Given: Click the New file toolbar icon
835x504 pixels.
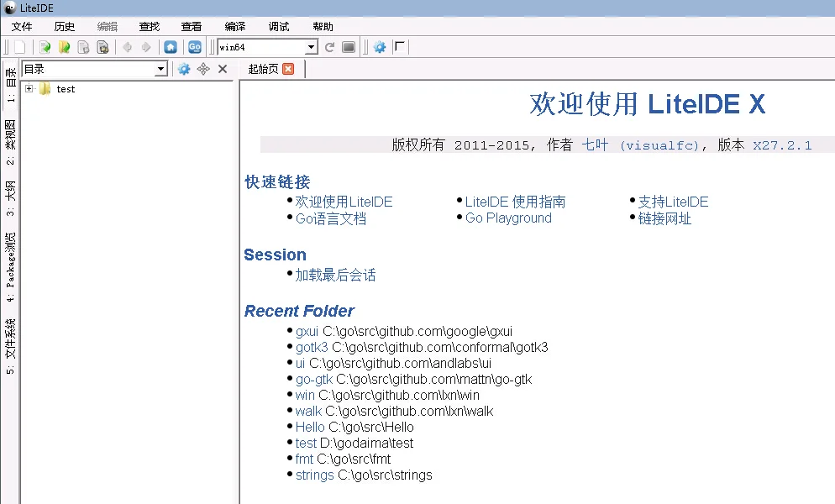Looking at the screenshot, I should point(19,47).
